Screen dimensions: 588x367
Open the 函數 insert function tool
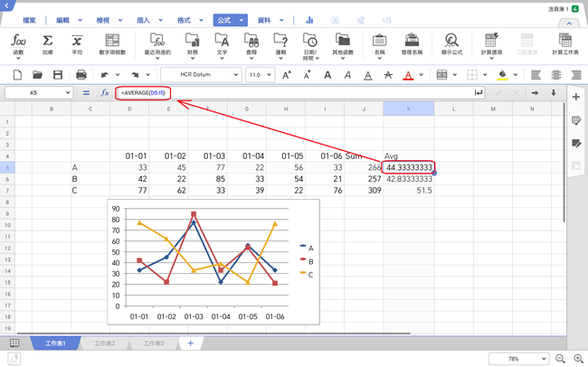(18, 44)
